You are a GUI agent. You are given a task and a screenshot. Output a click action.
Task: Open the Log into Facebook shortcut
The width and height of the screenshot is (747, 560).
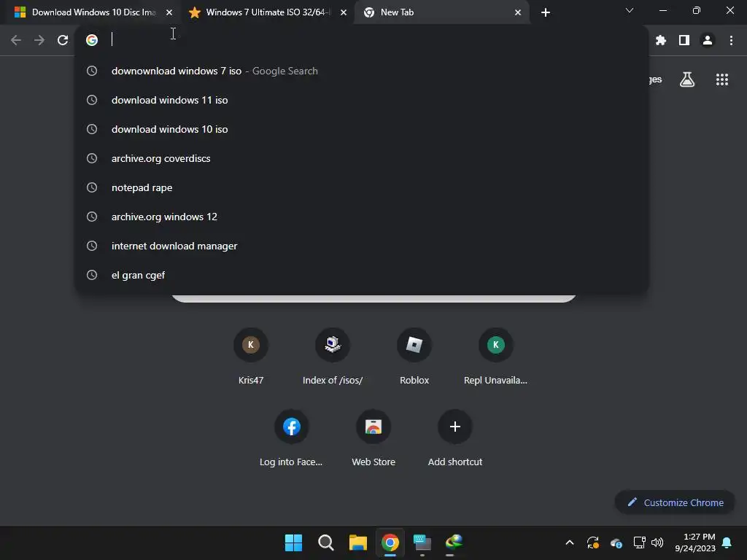(291, 438)
